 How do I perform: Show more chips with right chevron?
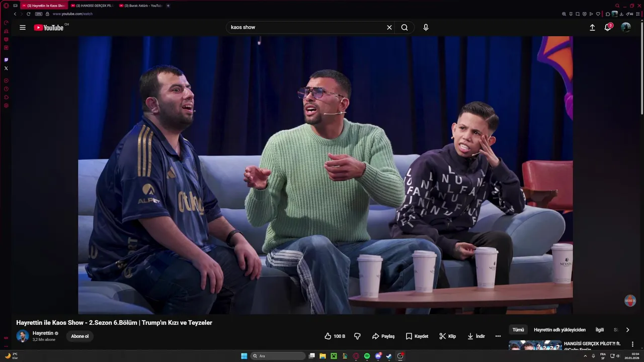point(627,330)
